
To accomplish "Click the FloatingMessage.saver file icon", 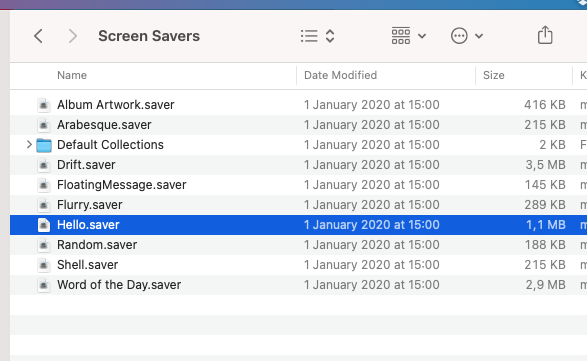I will coord(44,185).
